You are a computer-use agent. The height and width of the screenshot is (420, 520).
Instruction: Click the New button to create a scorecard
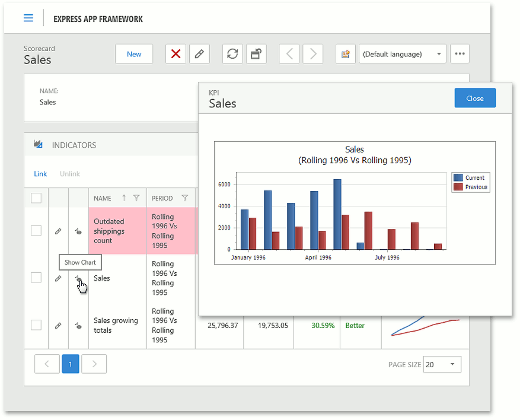[133, 53]
